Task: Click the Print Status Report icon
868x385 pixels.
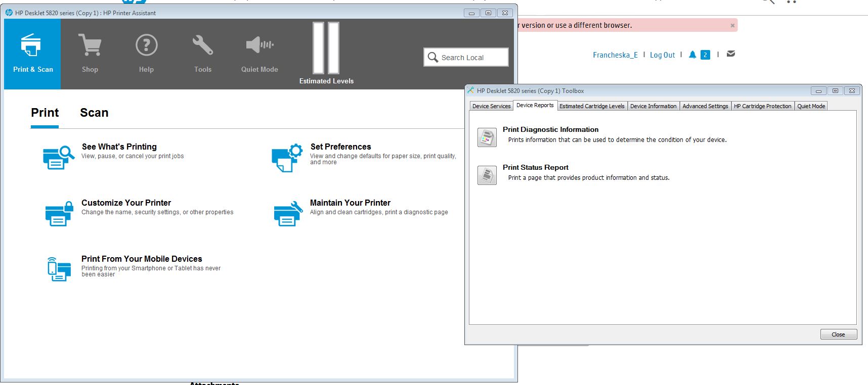Action: pos(487,175)
